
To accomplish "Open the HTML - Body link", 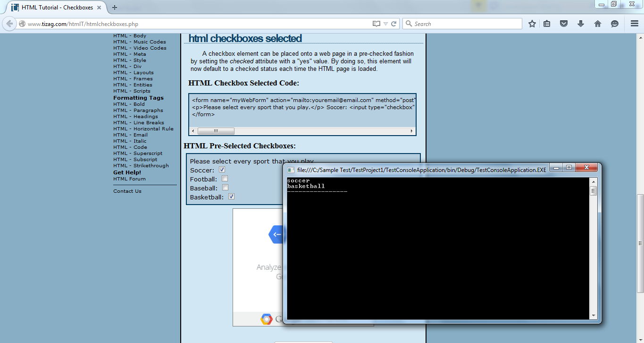I will pos(130,35).
